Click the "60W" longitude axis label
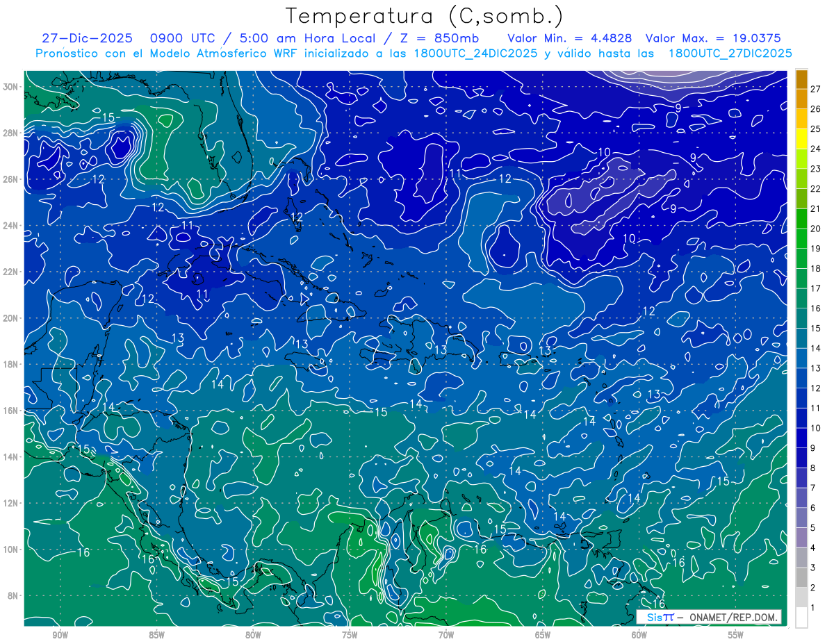 click(639, 636)
